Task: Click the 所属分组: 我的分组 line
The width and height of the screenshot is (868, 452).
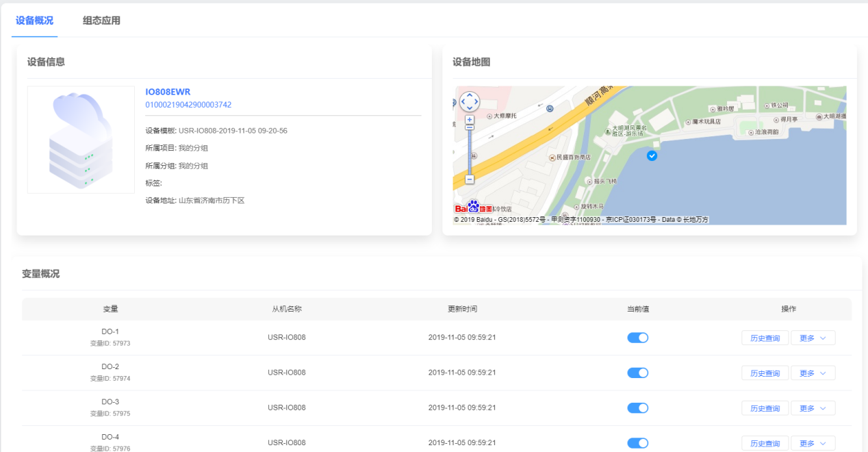Action: tap(177, 166)
